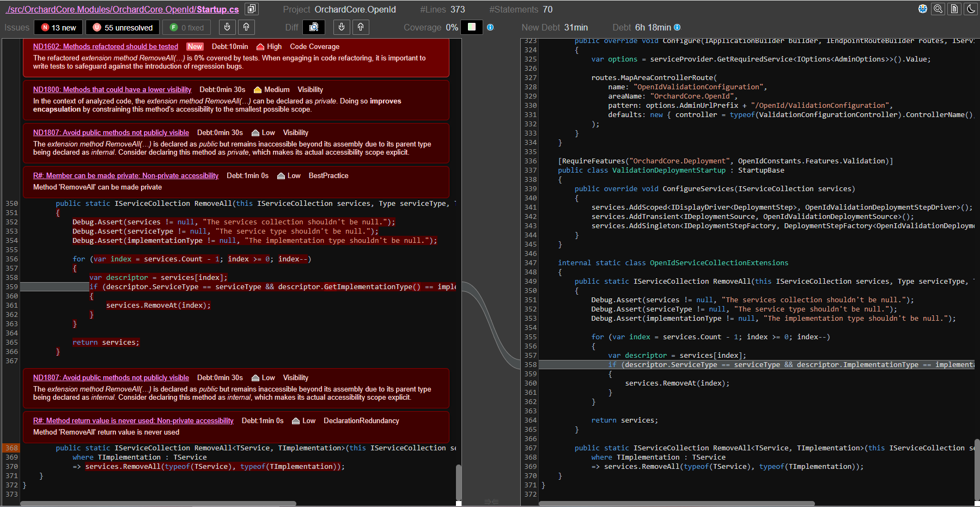
Task: Open the document view icon
Action: (954, 9)
